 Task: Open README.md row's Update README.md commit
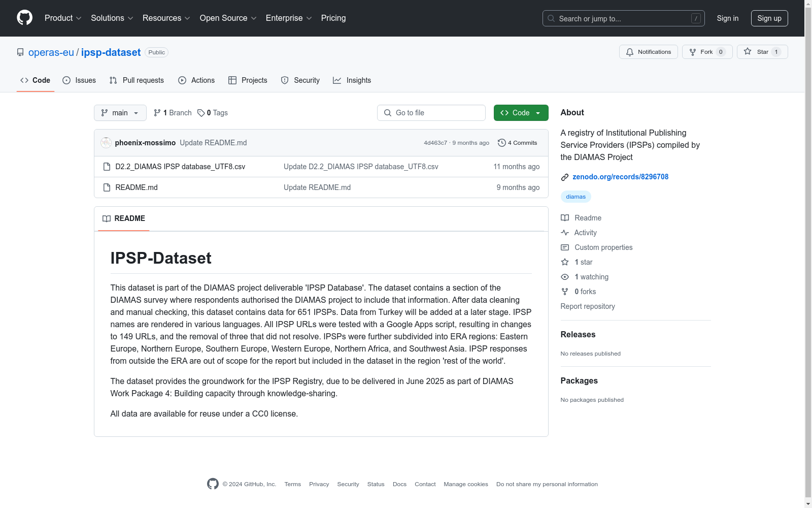[317, 187]
